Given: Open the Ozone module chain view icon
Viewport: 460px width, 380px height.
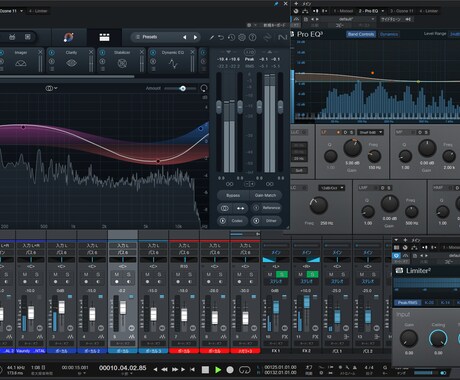Looking at the screenshot, I should pyautogui.click(x=104, y=37).
